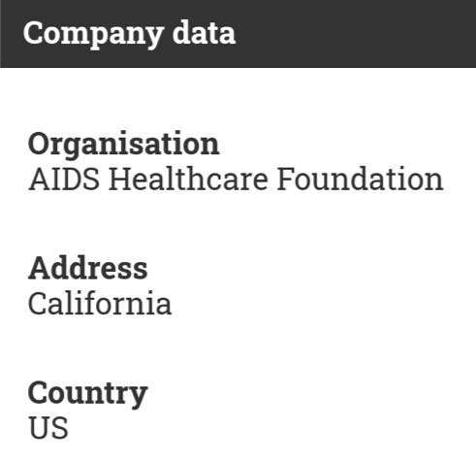
Task: Click the white gap below the header bar
Action: pos(238,97)
